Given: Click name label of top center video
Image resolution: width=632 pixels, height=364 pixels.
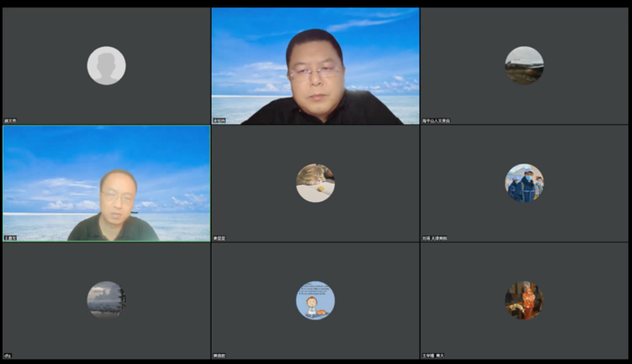Looking at the screenshot, I should coord(219,120).
